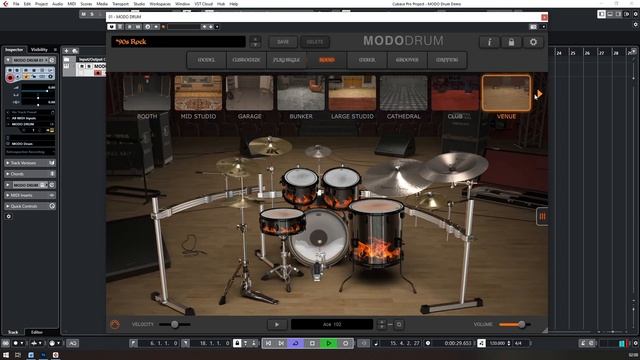
Task: Click the right locator position icon
Action: point(186,343)
